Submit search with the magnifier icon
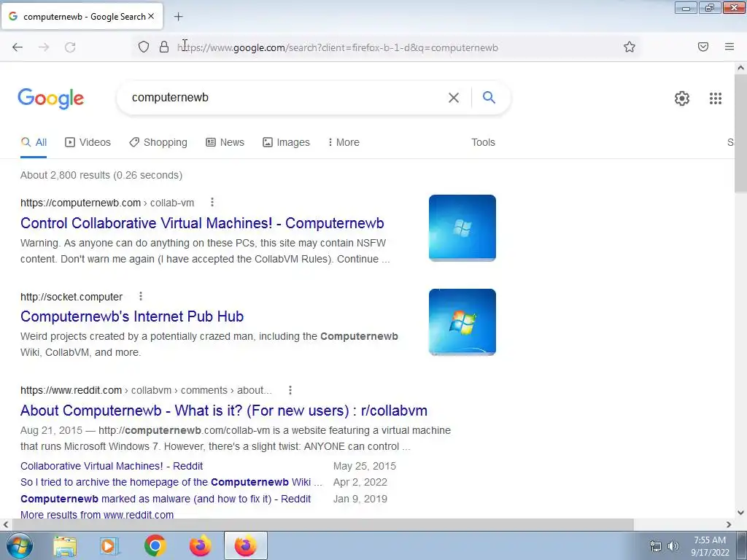This screenshot has width=747, height=560. pos(489,97)
